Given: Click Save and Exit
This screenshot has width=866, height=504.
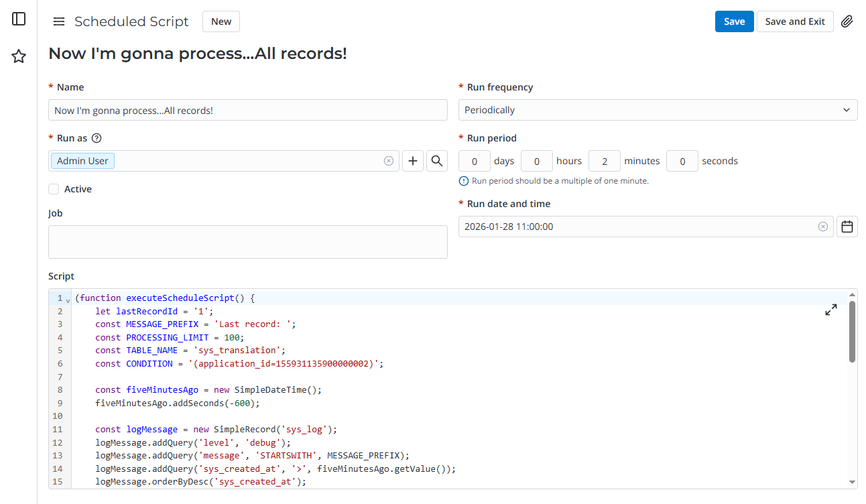Looking at the screenshot, I should coord(795,21).
